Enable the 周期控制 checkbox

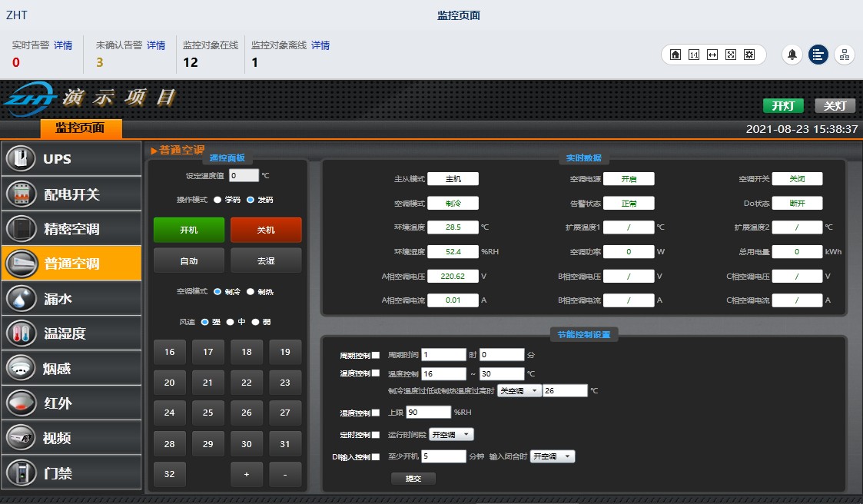click(x=376, y=355)
